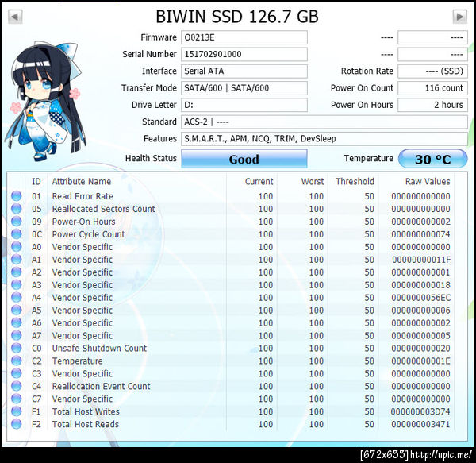Click raw value 00000003D74
476x463 pixels.
click(x=420, y=411)
